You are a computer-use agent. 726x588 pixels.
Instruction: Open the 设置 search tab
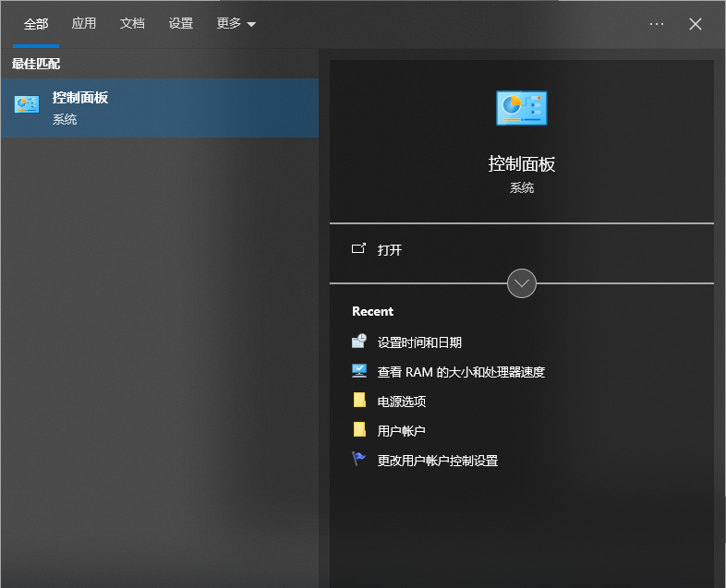(x=181, y=24)
